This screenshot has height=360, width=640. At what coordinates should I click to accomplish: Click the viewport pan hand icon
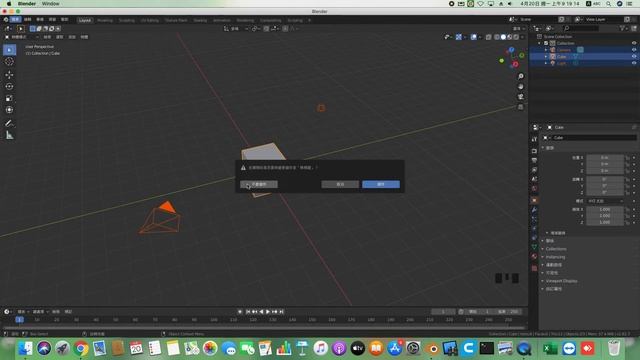521,87
